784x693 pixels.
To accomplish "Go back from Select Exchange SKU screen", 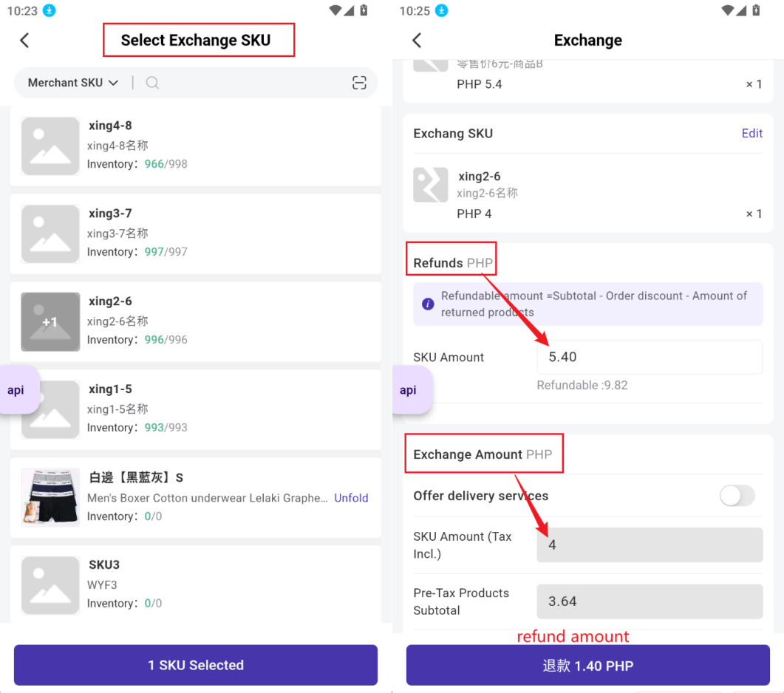I will 24,41.
